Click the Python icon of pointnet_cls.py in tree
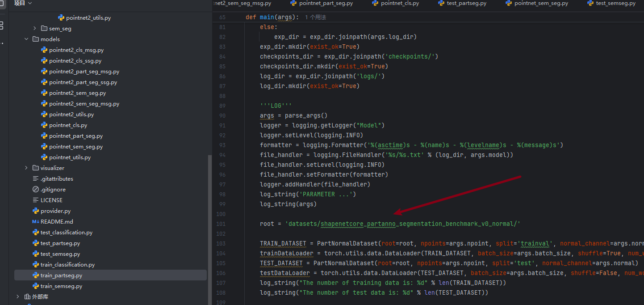644x305 pixels. pyautogui.click(x=44, y=125)
